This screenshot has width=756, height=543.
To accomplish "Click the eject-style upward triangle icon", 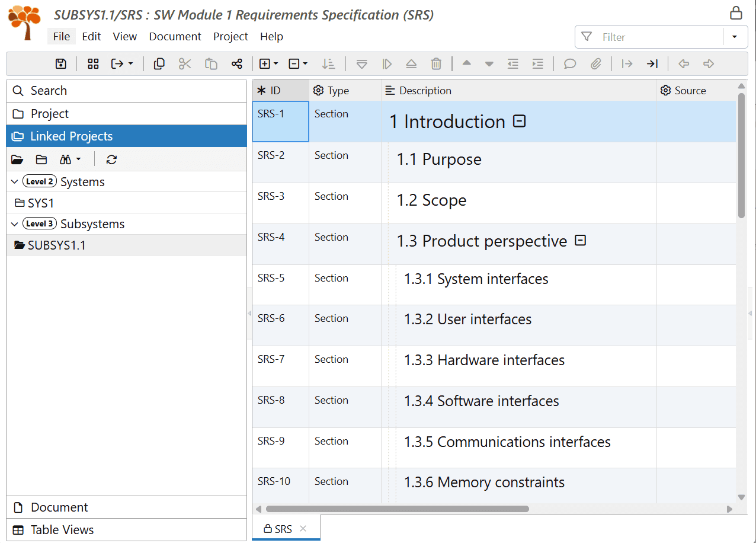I will click(411, 64).
